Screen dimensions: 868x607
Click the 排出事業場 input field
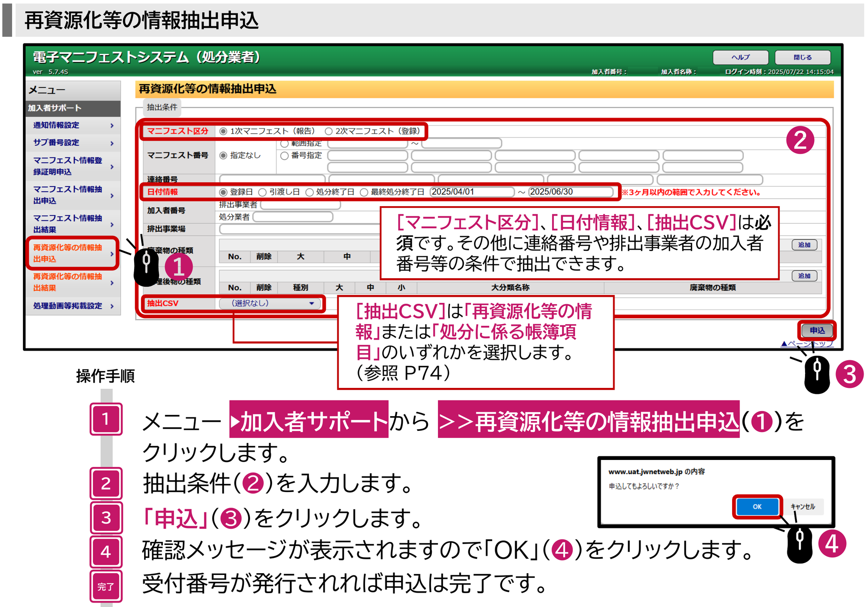(x=299, y=229)
